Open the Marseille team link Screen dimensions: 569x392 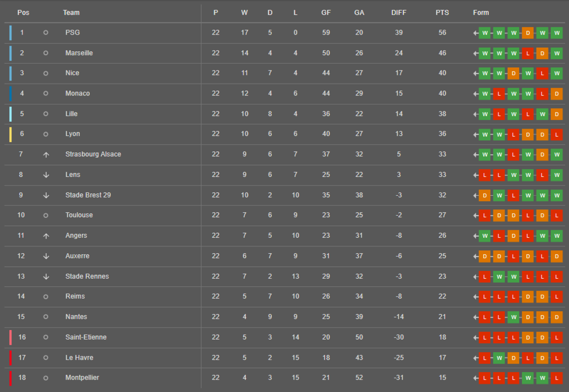click(x=79, y=53)
